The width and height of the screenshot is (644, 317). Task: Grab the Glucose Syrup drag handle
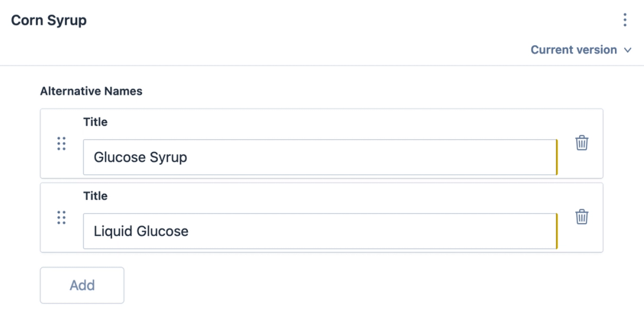click(61, 144)
